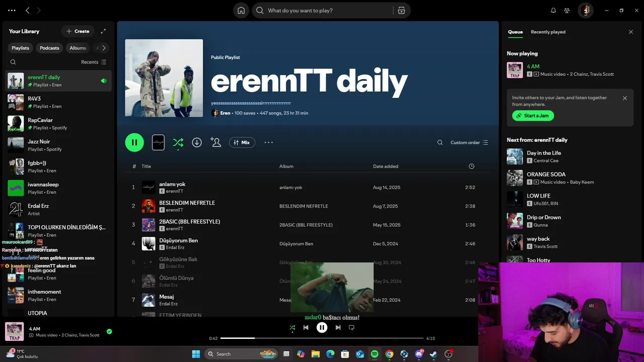Sort tracks by the duration clock icon
Image resolution: width=644 pixels, height=362 pixels.
point(471,166)
